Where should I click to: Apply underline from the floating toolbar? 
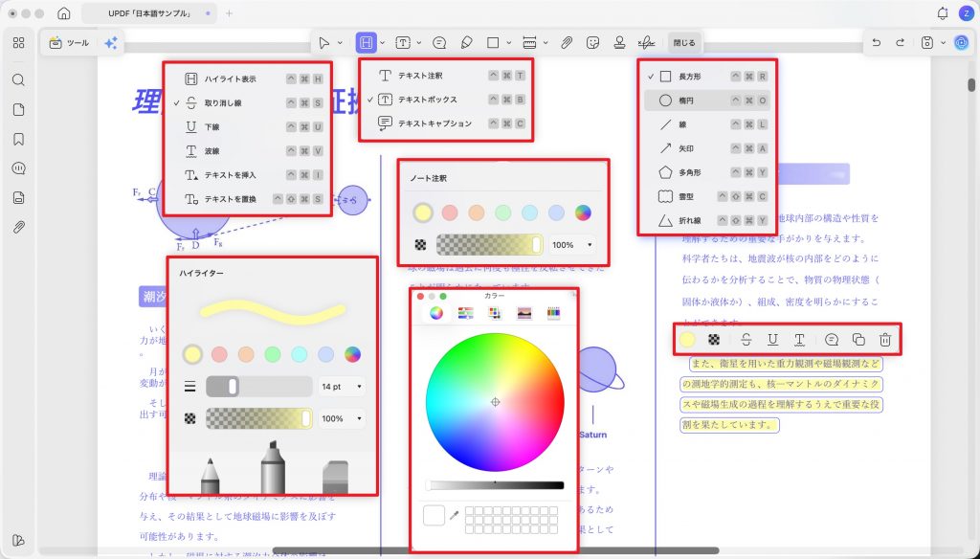[x=772, y=340]
